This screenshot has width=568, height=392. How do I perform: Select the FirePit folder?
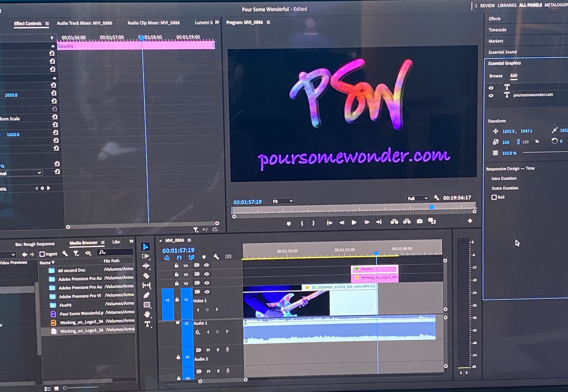pos(65,305)
